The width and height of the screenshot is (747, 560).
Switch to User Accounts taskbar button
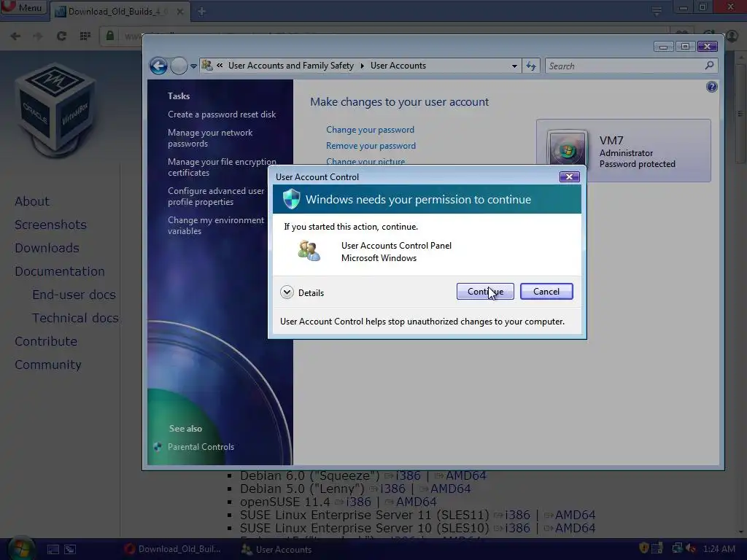[x=276, y=549]
